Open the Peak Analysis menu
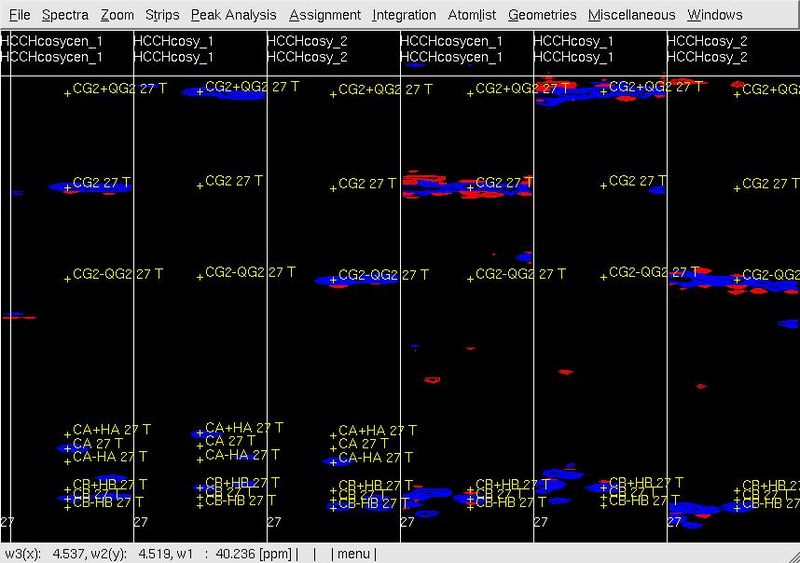Viewport: 800px width, 563px height. pos(234,15)
